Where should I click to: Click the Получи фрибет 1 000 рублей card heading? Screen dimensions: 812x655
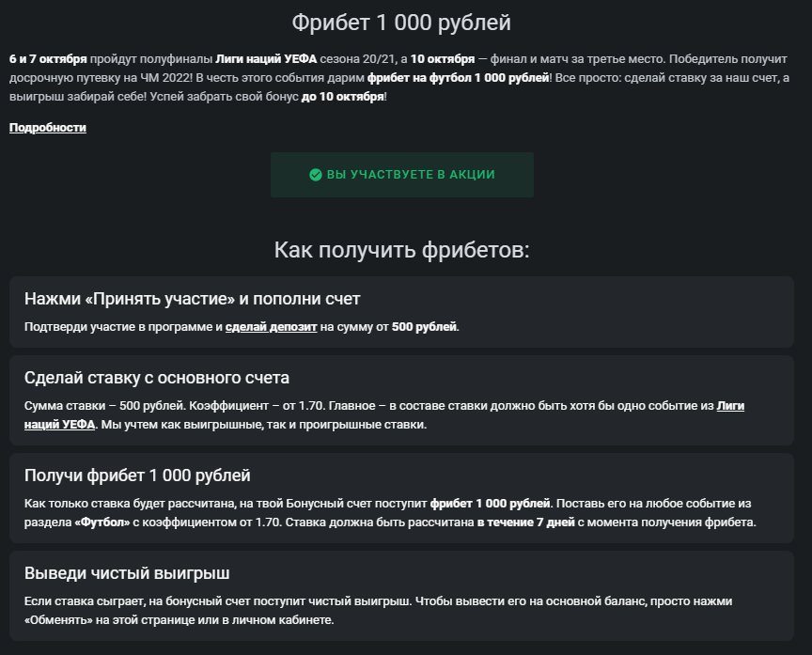[137, 476]
